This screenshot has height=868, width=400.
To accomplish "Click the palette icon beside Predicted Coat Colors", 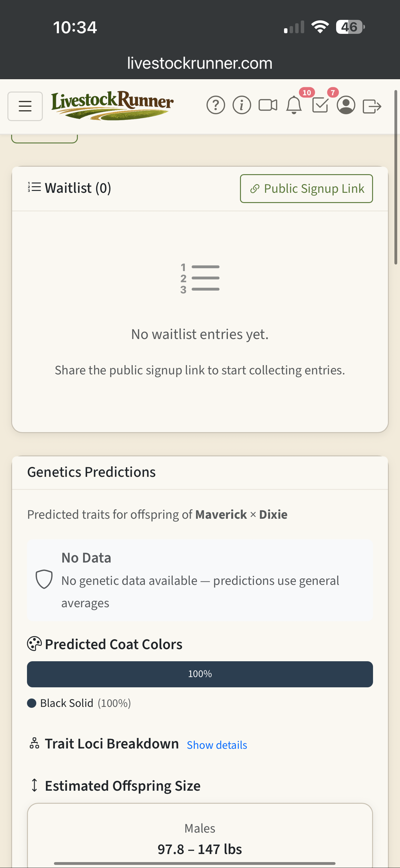I will pos(33,644).
